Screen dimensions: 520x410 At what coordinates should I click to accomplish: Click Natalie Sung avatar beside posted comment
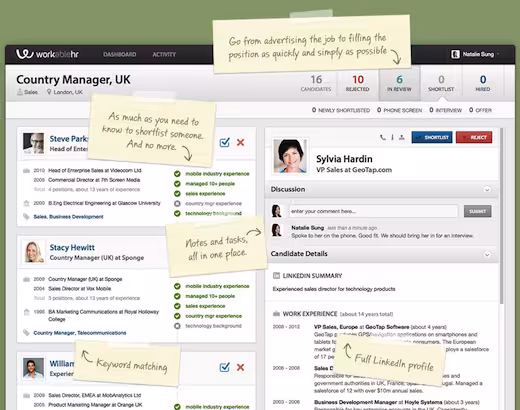(277, 230)
